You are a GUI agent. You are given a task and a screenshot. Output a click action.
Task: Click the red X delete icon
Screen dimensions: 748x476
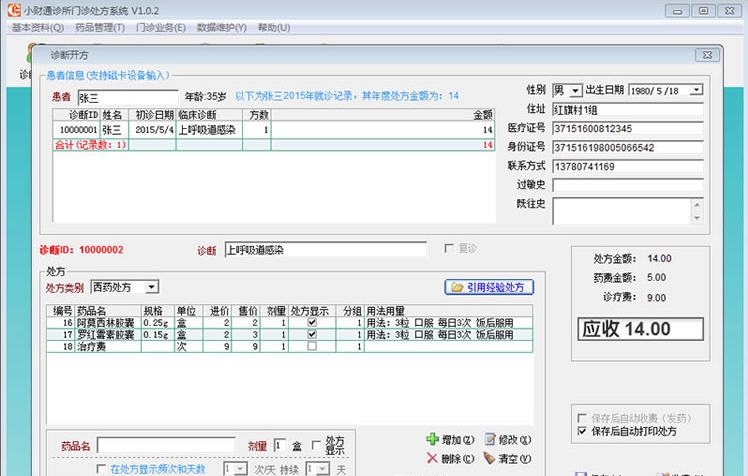coord(432,458)
